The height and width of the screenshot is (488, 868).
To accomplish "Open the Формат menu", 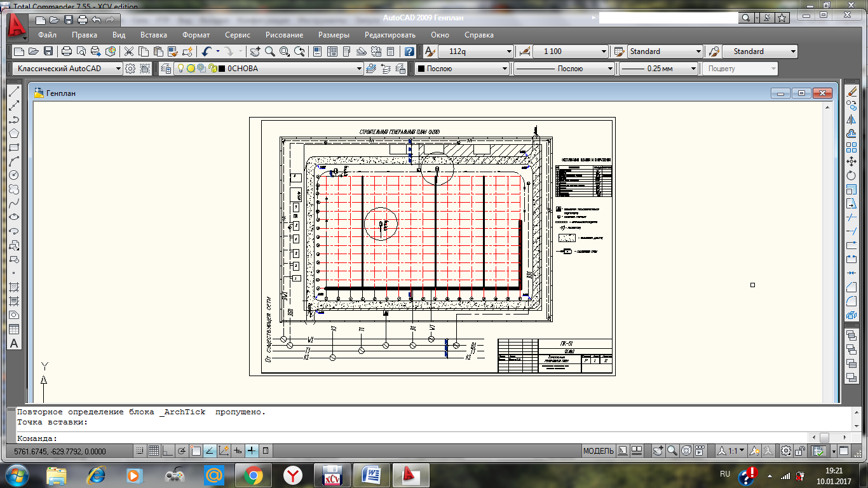I will tap(196, 35).
